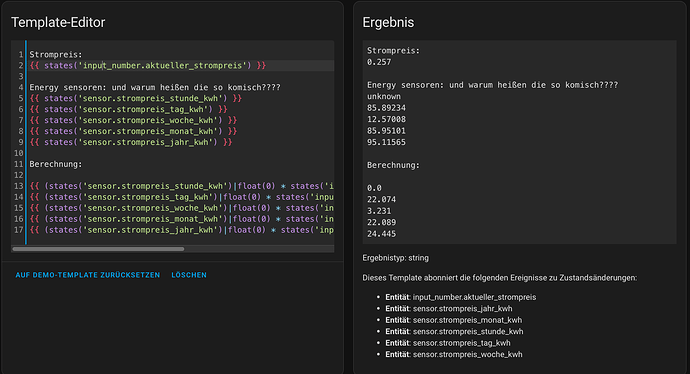This screenshot has width=690, height=374.
Task: Click the sensor.strompreis_stunde_kwh states line 5
Action: click(136, 99)
